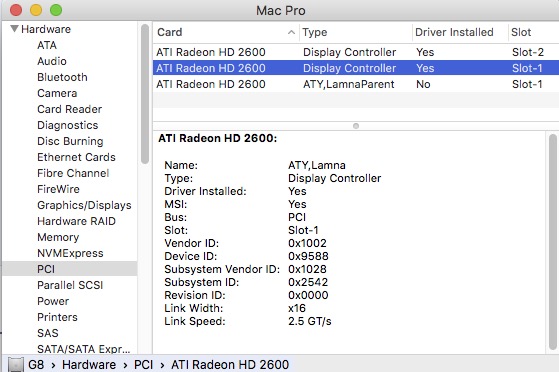The image size is (559, 372).
Task: Click the Link Width value x16
Action: pyautogui.click(x=297, y=308)
